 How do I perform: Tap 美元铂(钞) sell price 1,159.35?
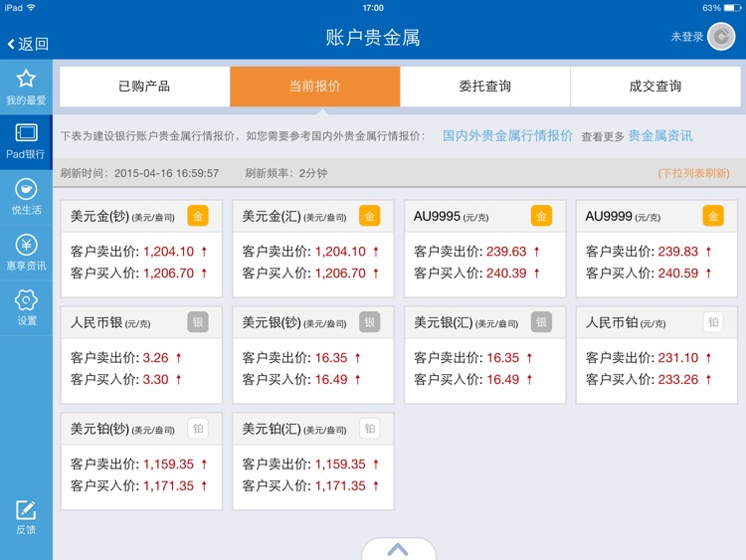[x=169, y=464]
